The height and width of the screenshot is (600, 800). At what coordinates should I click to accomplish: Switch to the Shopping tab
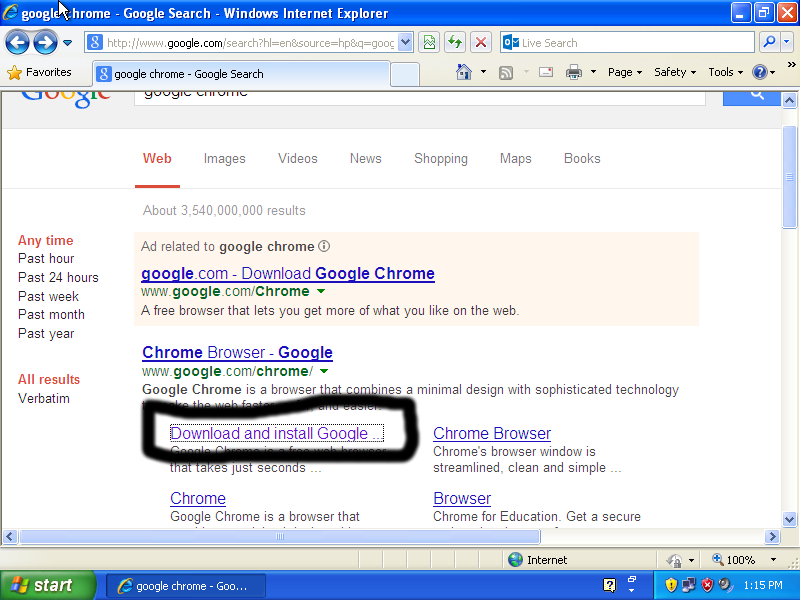[441, 159]
